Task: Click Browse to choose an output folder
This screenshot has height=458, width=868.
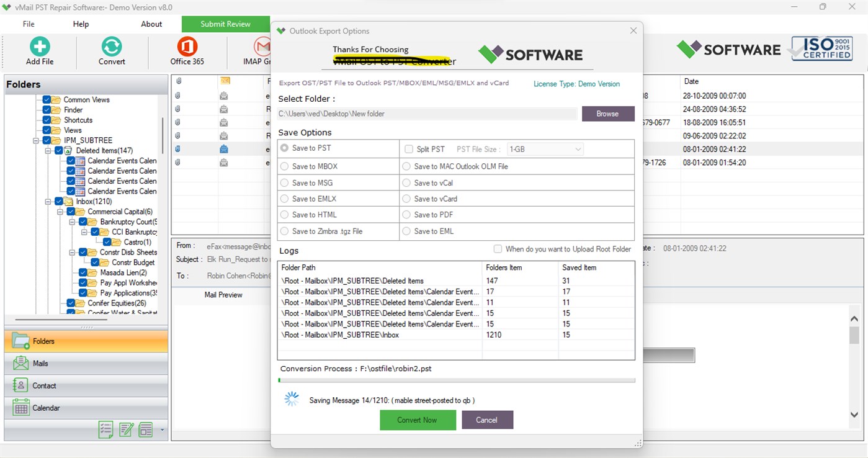Action: [607, 114]
